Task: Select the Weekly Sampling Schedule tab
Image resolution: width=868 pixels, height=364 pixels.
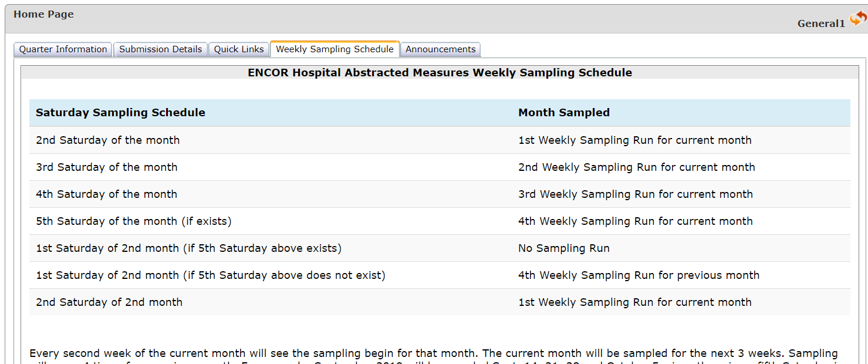Action: click(335, 49)
